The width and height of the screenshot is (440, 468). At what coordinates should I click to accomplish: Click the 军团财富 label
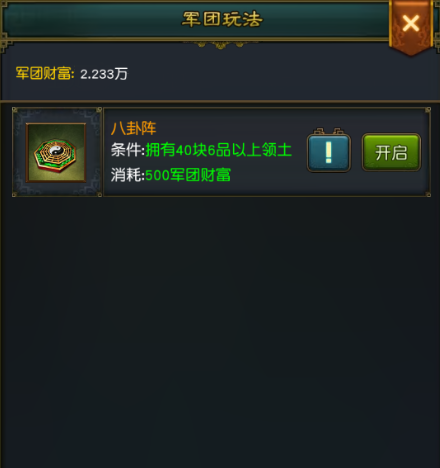coord(45,73)
